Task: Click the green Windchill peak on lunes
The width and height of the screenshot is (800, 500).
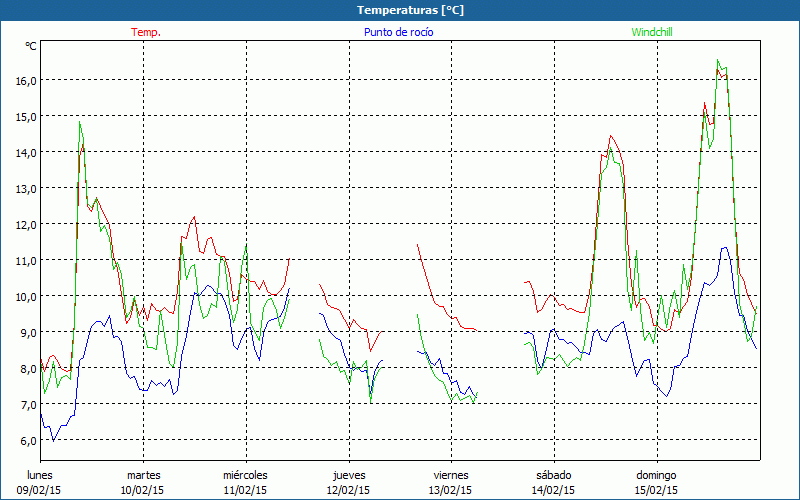Action: (x=80, y=123)
